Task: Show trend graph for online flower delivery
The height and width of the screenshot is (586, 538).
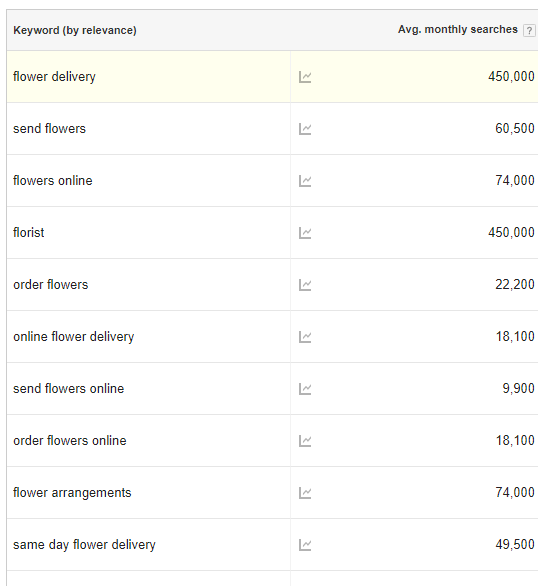Action: pyautogui.click(x=305, y=337)
